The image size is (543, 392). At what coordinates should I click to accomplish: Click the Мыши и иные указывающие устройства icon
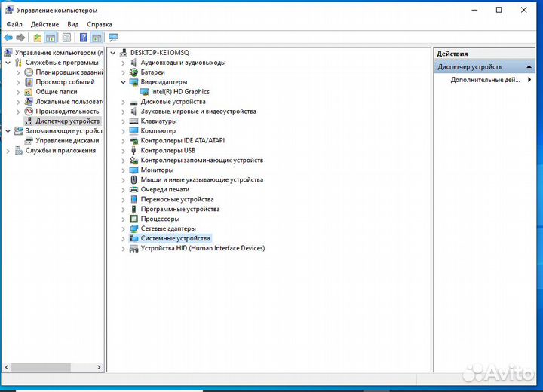tap(133, 179)
